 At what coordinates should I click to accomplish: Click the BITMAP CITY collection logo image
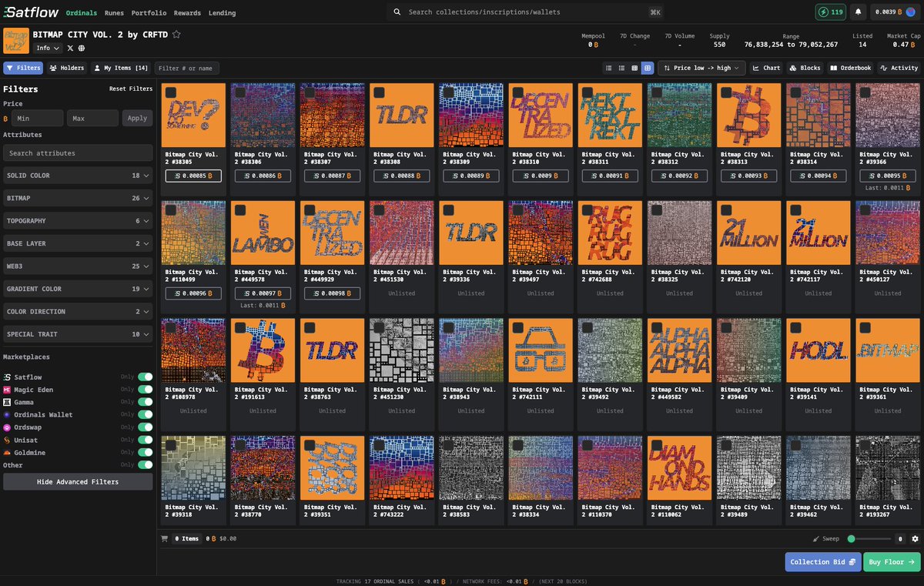point(16,41)
